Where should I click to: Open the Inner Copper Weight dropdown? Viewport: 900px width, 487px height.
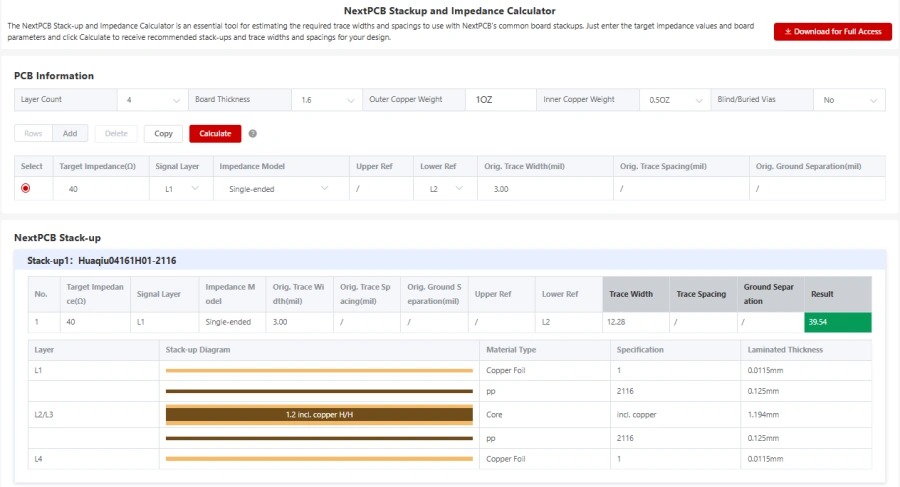(675, 100)
